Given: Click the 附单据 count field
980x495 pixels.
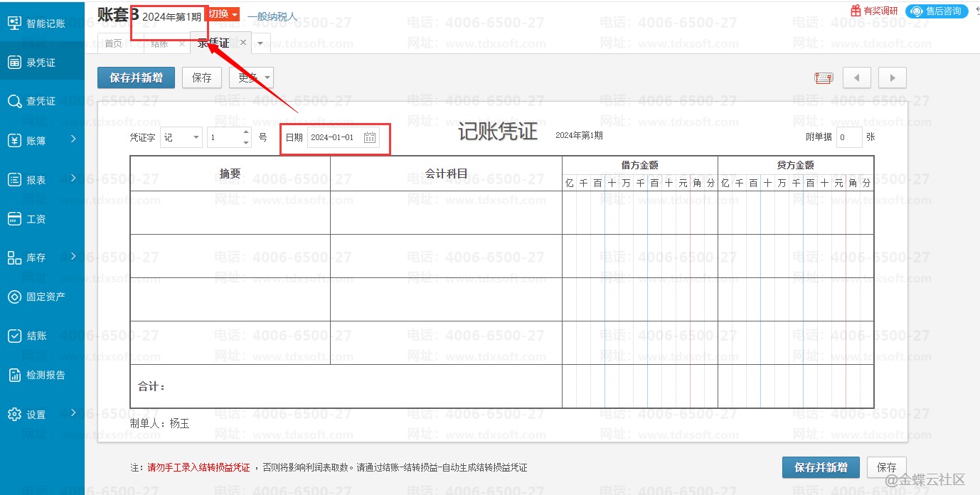Looking at the screenshot, I should click(849, 137).
